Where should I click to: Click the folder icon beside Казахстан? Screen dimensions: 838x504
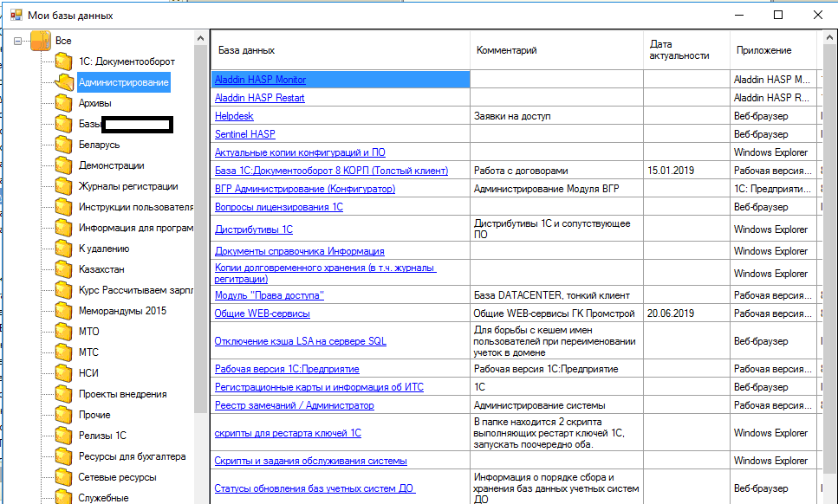(63, 269)
